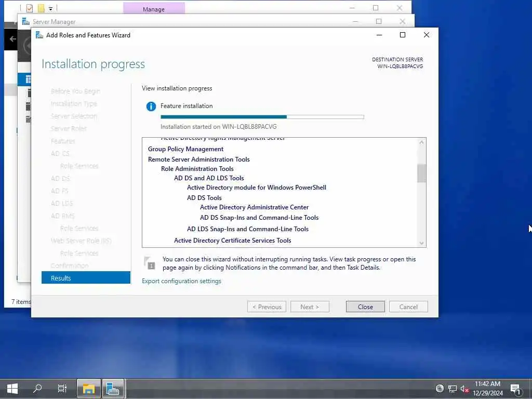Click the greyed Previous button
The width and height of the screenshot is (532, 399).
coord(267,307)
